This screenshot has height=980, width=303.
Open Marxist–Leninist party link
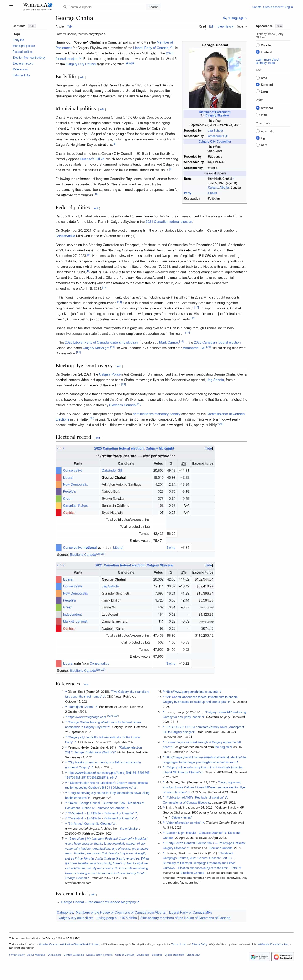click(x=75, y=622)
